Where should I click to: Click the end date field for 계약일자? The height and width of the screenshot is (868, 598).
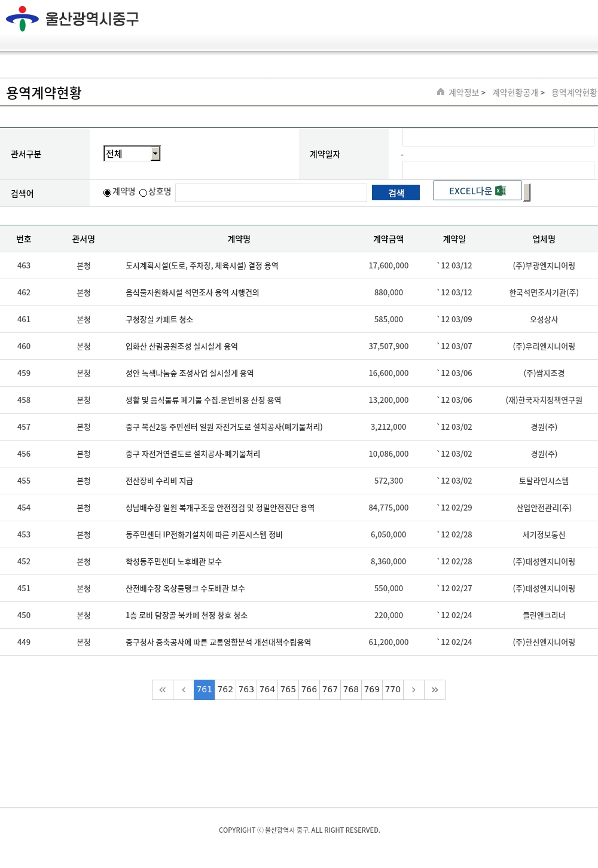point(498,170)
